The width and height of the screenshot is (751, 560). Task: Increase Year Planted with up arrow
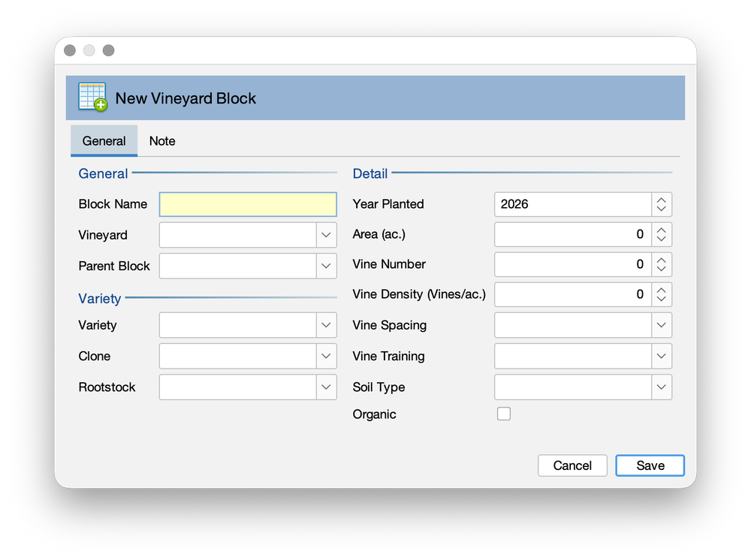pyautogui.click(x=662, y=200)
